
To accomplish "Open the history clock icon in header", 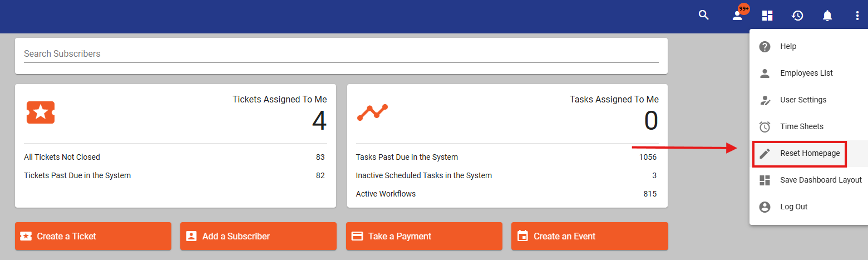I will tap(797, 16).
